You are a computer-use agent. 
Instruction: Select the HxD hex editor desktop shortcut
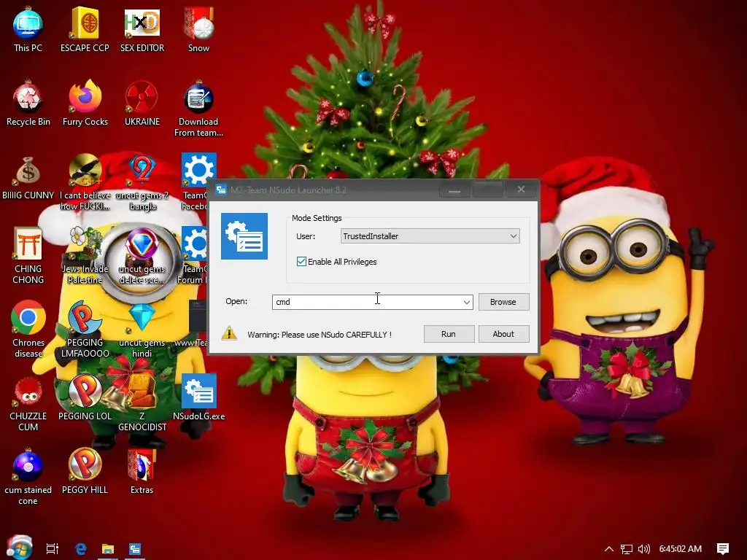142,29
